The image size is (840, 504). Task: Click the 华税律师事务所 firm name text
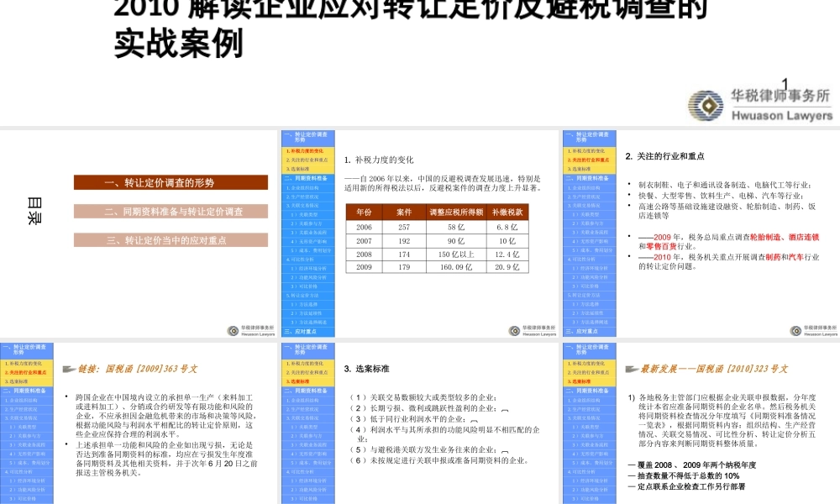click(780, 96)
